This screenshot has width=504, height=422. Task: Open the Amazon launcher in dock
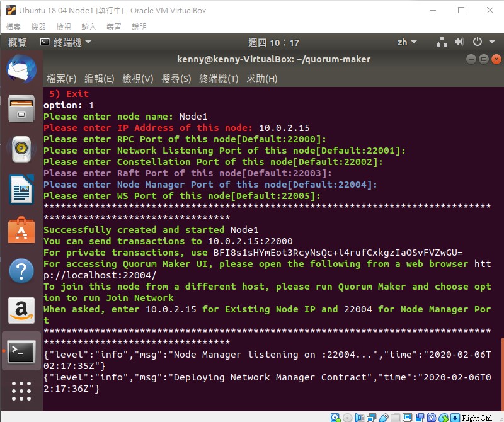point(21,311)
